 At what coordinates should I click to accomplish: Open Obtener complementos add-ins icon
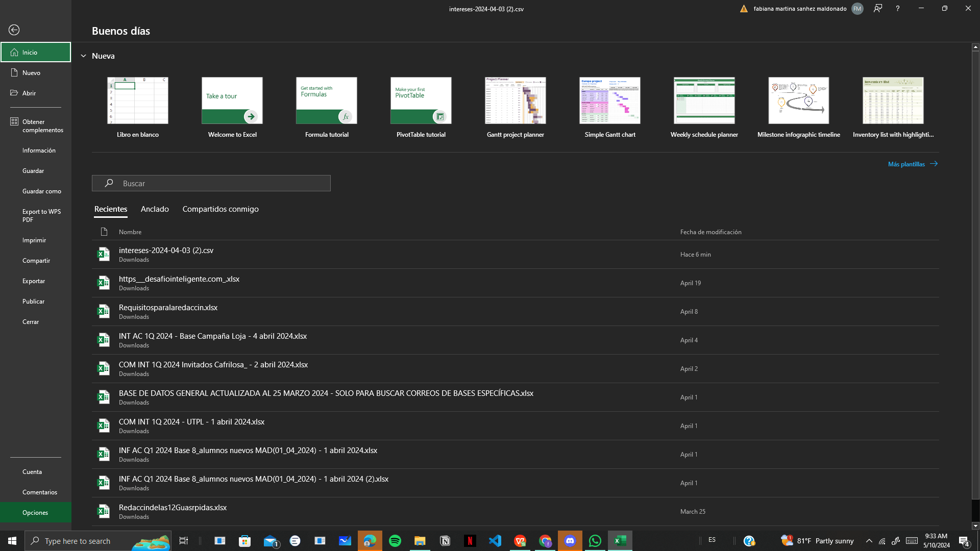(14, 121)
